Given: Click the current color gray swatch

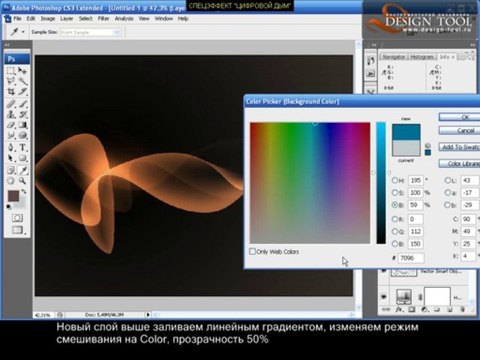Looking at the screenshot, I should [406, 148].
